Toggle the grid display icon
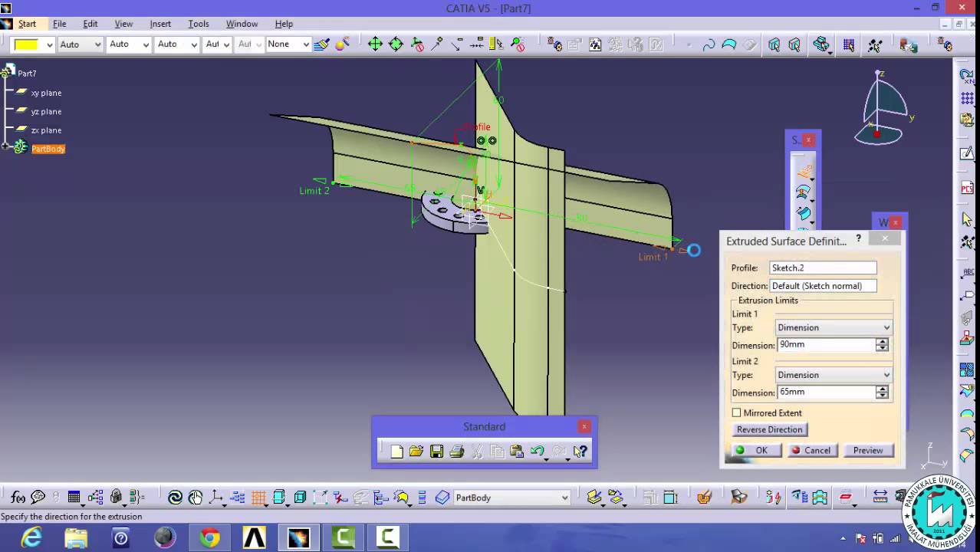 click(258, 498)
